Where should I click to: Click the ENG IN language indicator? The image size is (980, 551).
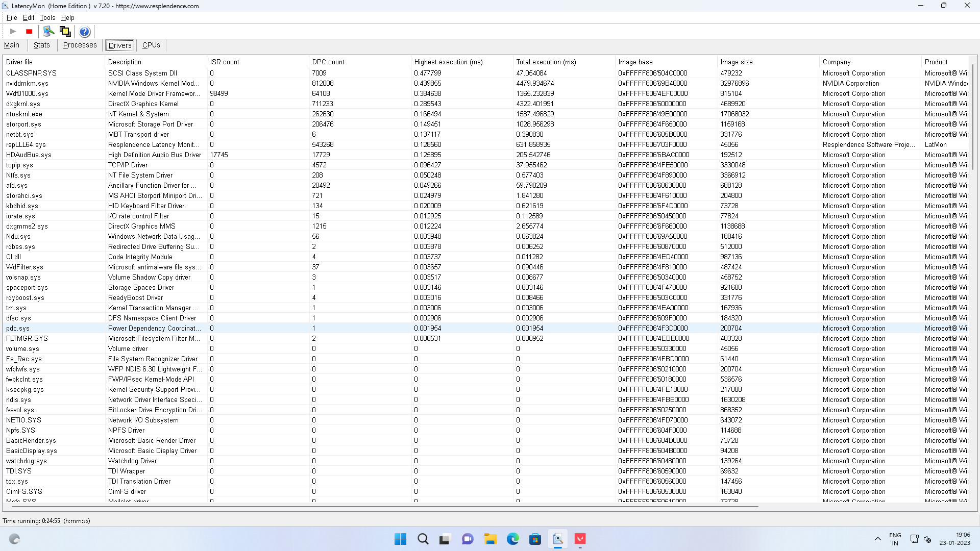click(895, 539)
